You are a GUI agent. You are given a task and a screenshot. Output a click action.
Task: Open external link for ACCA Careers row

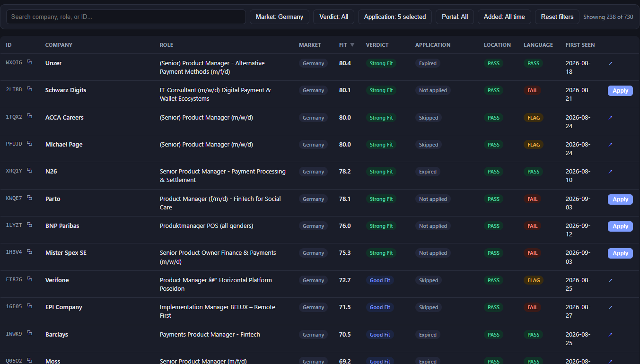[x=610, y=118]
